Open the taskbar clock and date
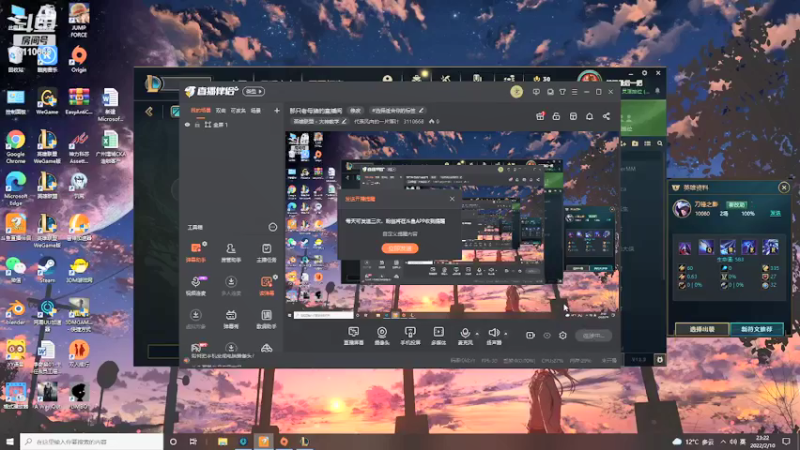The height and width of the screenshot is (450, 800). coord(763,441)
